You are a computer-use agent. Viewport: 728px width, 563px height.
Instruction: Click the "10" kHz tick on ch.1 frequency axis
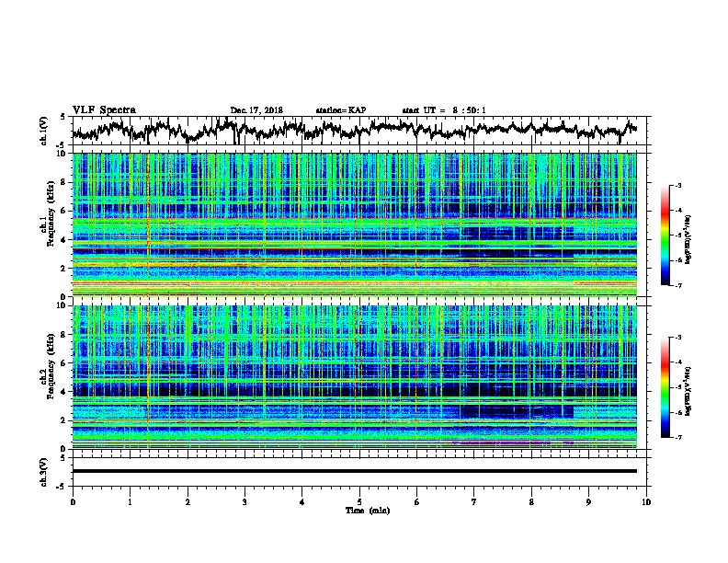63,154
